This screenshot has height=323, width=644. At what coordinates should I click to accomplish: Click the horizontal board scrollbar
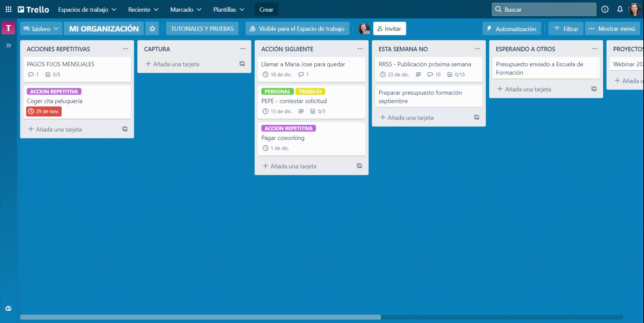coord(201,317)
